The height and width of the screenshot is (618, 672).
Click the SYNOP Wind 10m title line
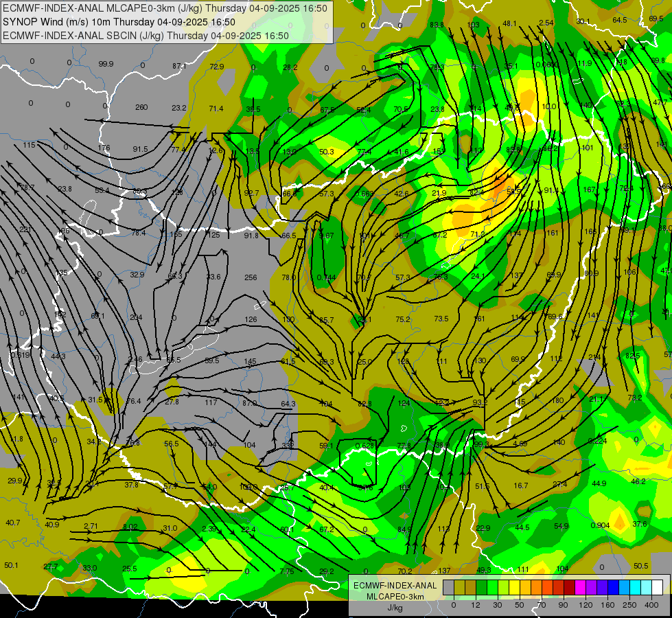point(119,22)
